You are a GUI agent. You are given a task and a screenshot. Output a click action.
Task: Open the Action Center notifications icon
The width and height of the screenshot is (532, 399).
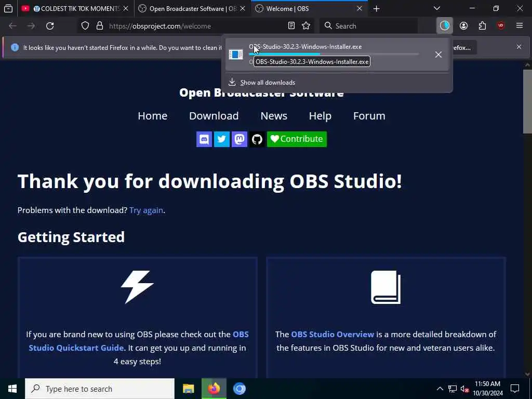coord(515,389)
